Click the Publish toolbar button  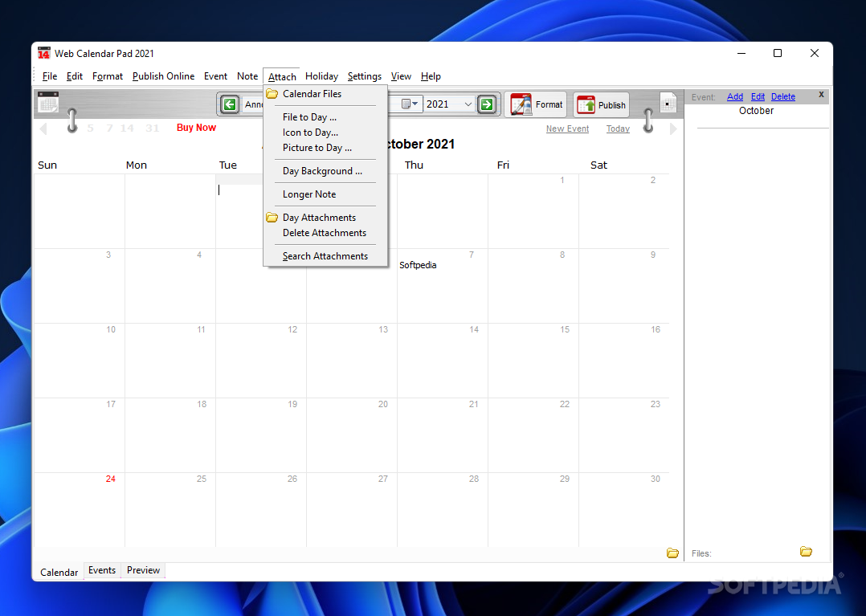(602, 105)
